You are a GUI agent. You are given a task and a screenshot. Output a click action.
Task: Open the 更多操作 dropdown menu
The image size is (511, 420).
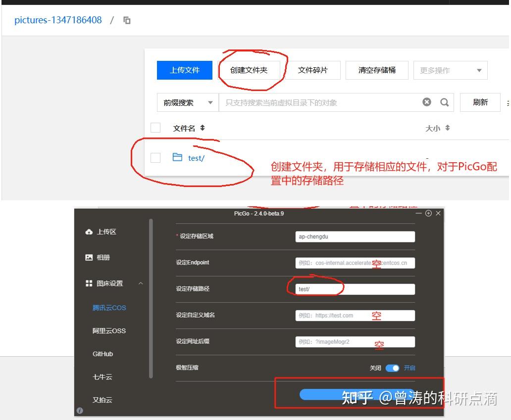450,70
